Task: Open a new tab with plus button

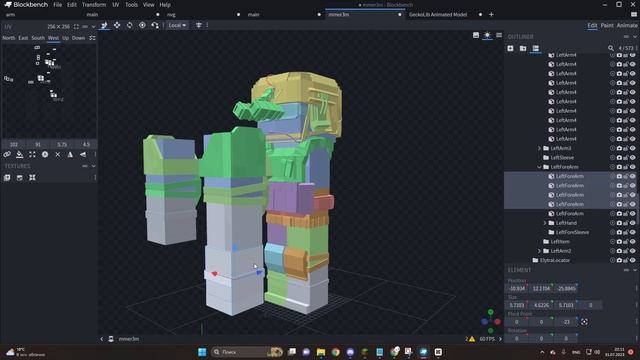Action: tap(491, 15)
